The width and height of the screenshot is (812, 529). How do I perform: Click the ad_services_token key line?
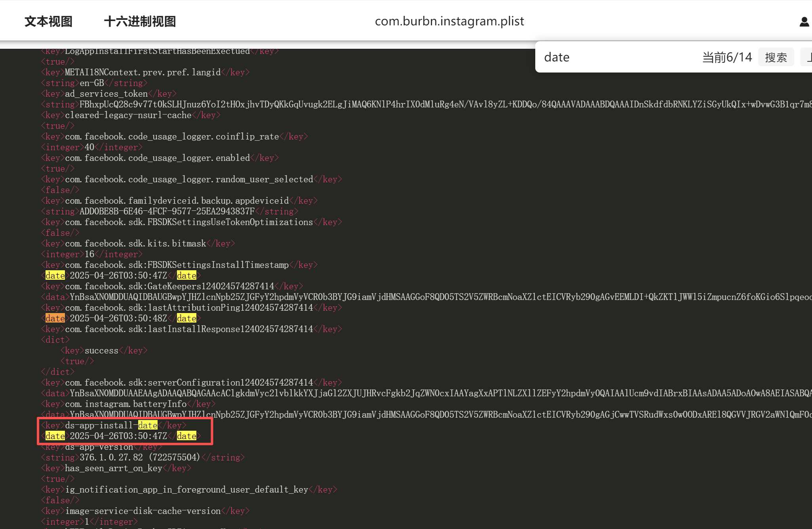point(106,94)
